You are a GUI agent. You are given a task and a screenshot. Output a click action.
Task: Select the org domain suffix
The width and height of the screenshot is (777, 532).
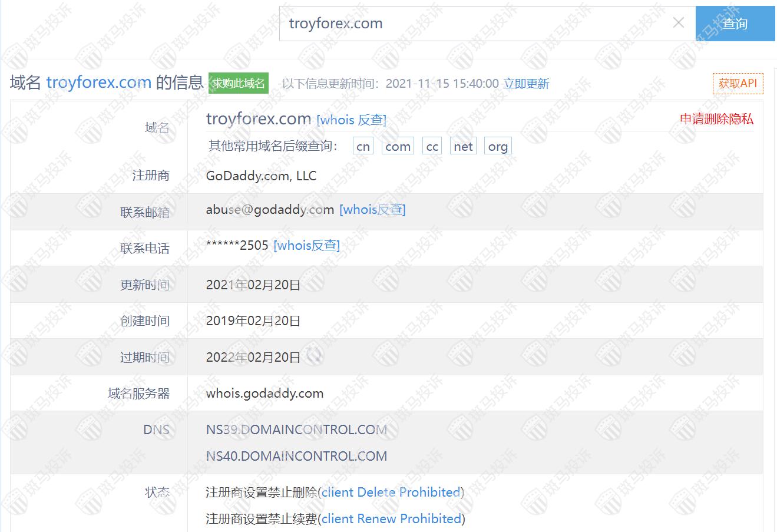point(498,147)
